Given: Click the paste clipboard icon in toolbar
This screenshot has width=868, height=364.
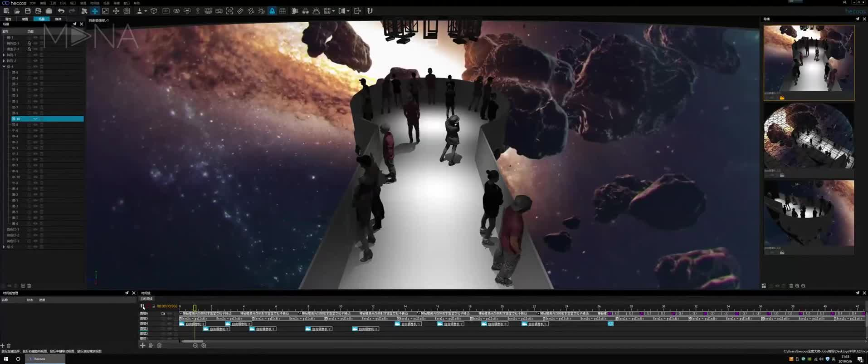Looking at the screenshot, I should 49,11.
